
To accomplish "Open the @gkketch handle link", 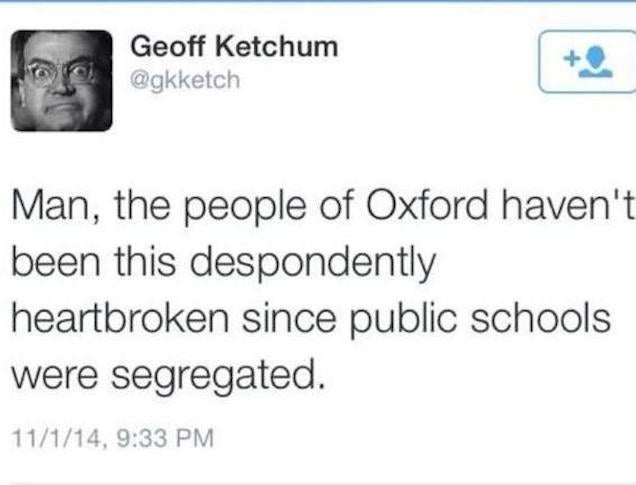I will click(x=185, y=78).
